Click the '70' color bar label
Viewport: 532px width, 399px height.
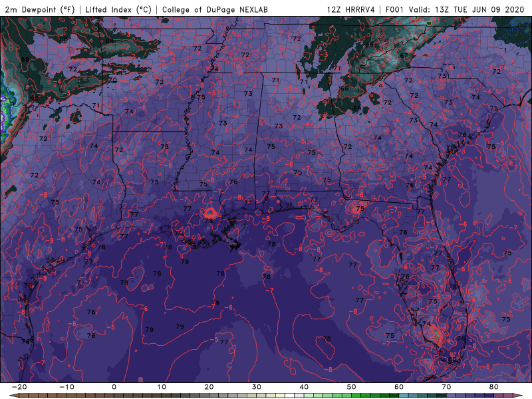(446, 387)
